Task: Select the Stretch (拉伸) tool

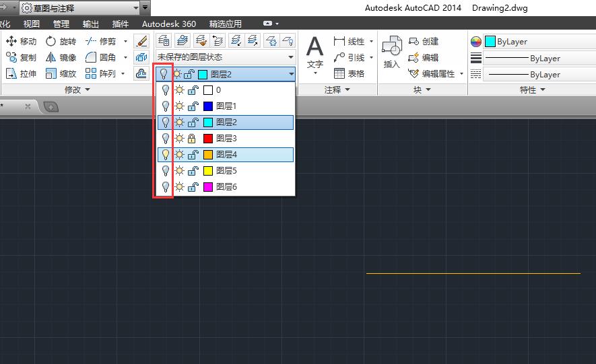Action: 21,73
